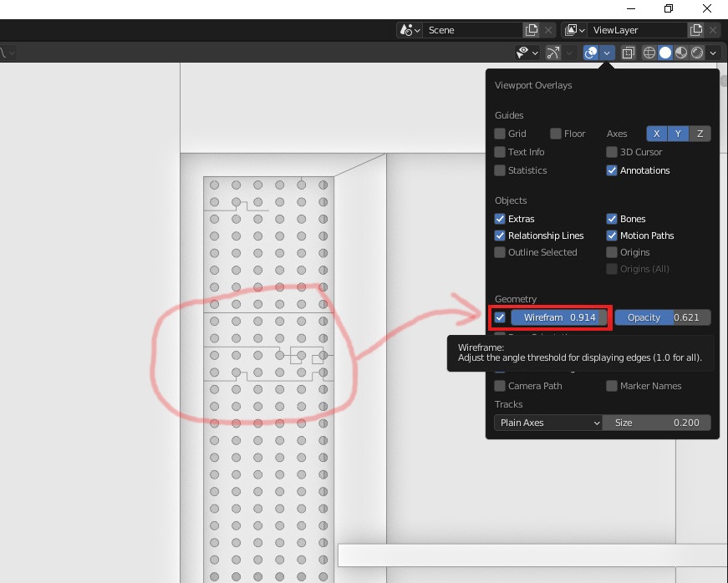The width and height of the screenshot is (728, 583).
Task: Enable Outline Selected checkbox
Action: click(500, 252)
